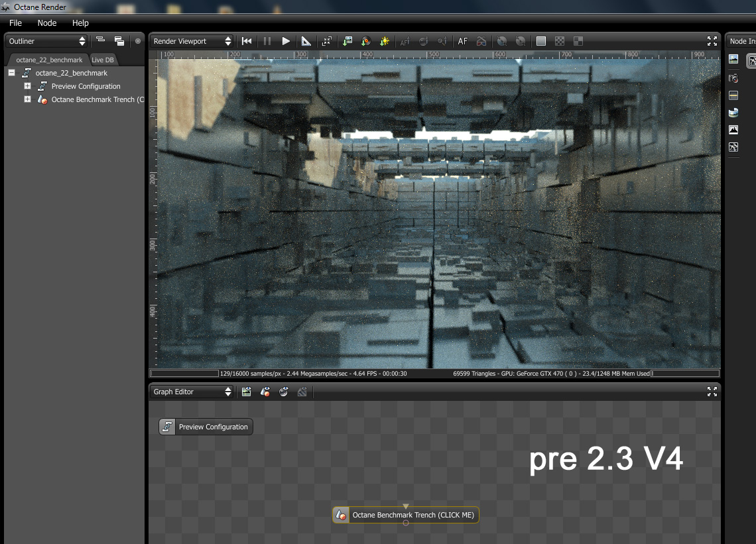Open the yellow line panel icon in Node Inspector
756x544 pixels.
[x=733, y=95]
